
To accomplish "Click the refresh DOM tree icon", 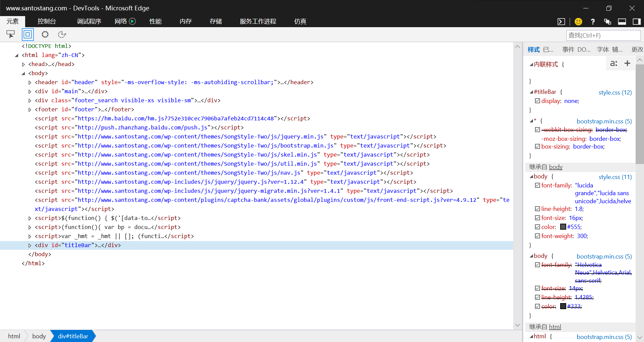I will click(62, 34).
